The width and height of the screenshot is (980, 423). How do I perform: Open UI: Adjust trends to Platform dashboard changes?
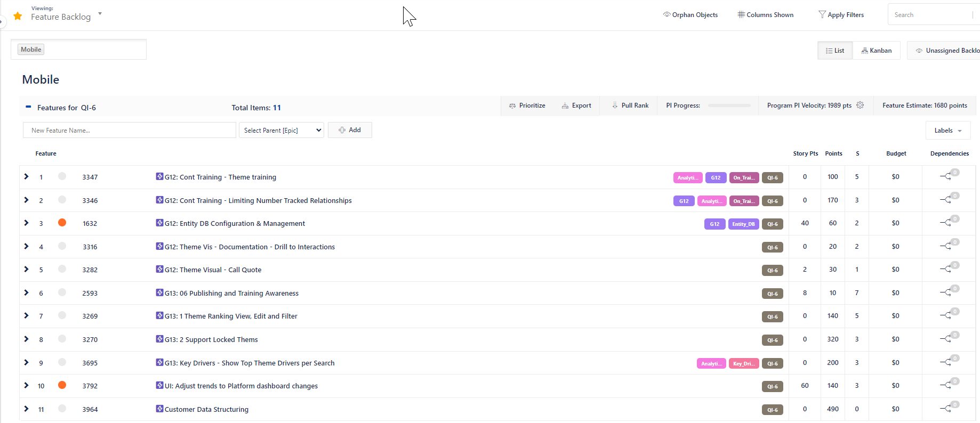pyautogui.click(x=241, y=386)
